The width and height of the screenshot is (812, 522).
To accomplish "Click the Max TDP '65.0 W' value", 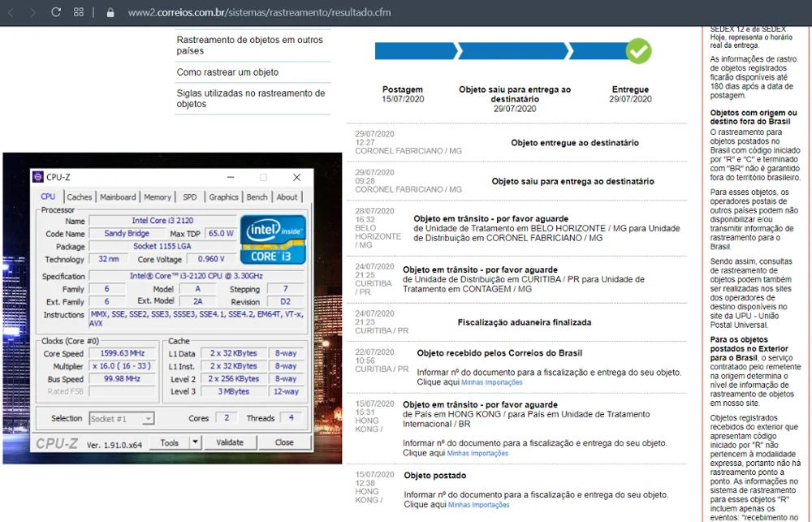I will click(x=221, y=234).
